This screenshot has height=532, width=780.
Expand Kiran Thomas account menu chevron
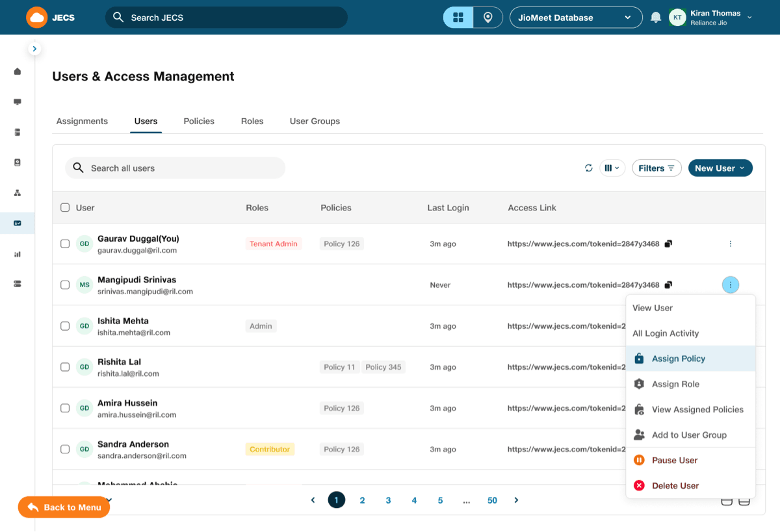749,18
